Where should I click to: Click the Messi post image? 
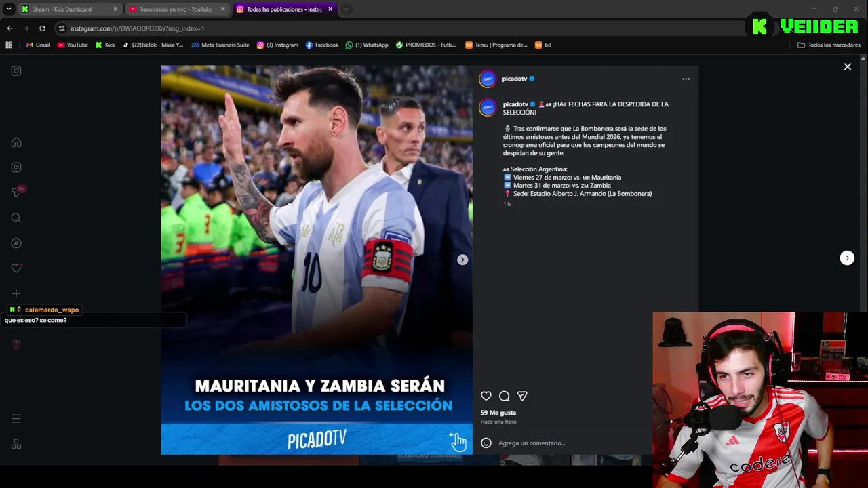click(317, 260)
